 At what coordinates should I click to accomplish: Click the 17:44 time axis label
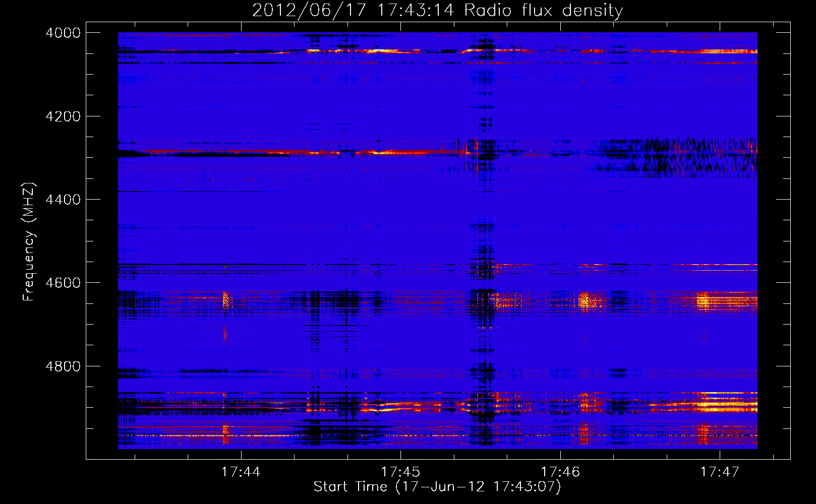click(x=241, y=472)
